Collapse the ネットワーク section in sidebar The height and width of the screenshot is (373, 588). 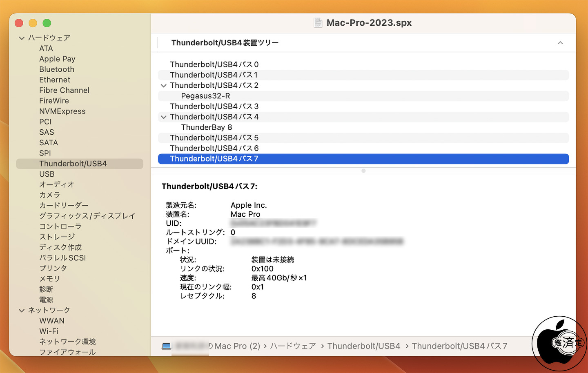click(x=22, y=311)
